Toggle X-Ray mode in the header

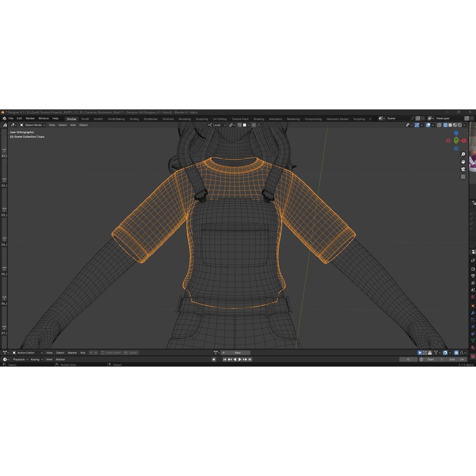(439, 125)
